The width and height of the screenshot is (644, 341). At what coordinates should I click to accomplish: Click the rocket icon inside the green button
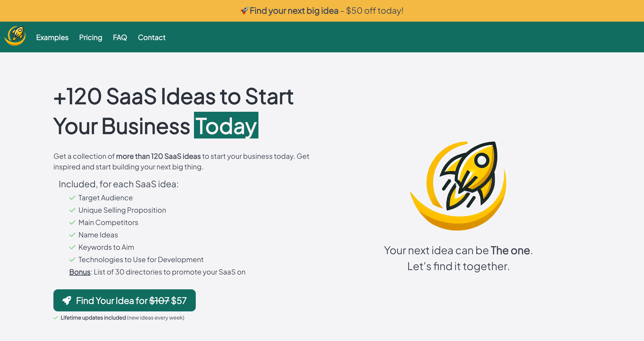(x=67, y=300)
